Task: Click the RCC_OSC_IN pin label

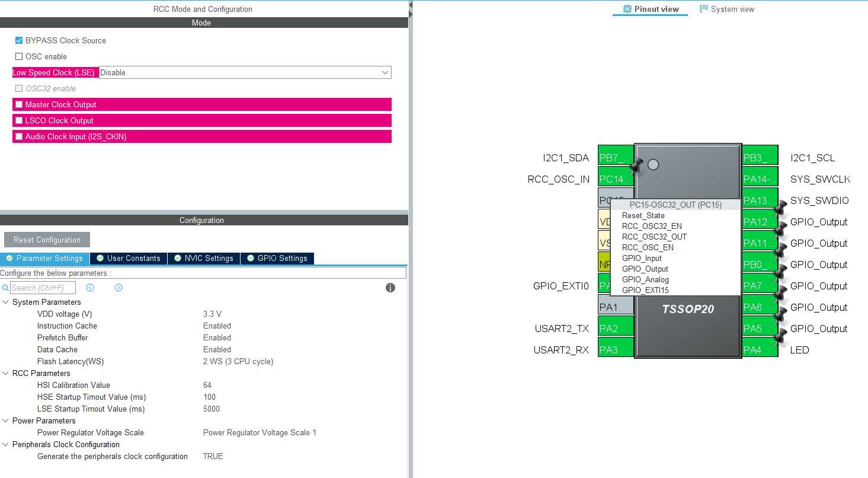Action: (x=559, y=179)
